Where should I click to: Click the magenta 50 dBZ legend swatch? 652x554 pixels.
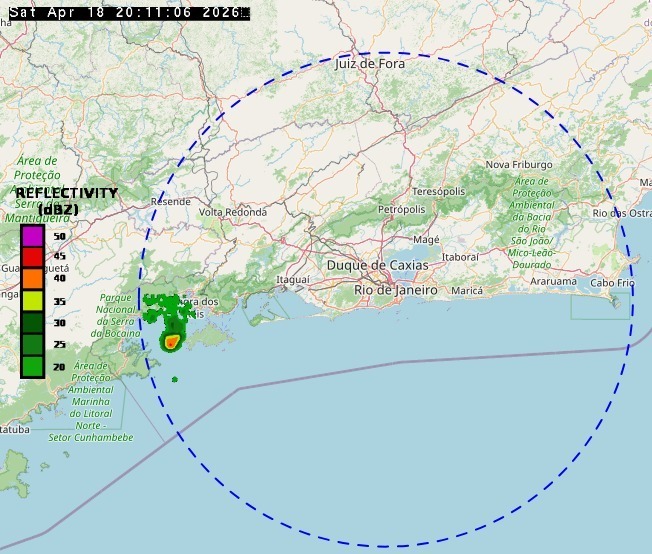coord(33,236)
